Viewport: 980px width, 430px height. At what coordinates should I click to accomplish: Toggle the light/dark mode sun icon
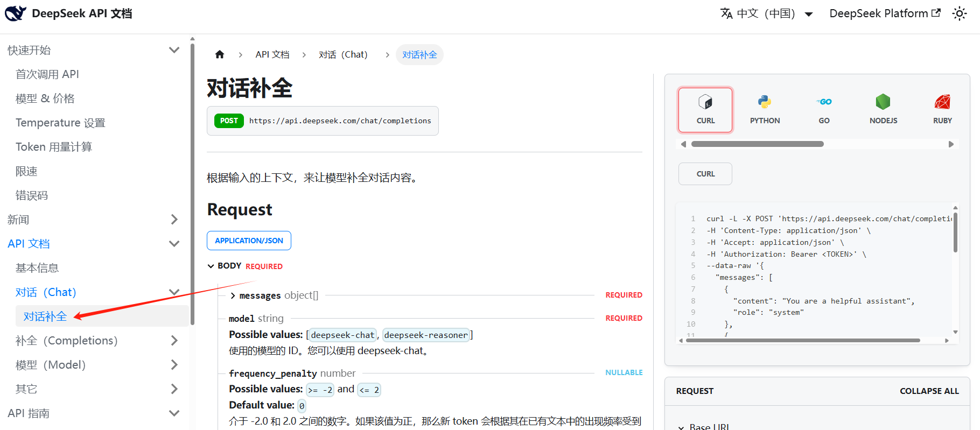tap(960, 13)
